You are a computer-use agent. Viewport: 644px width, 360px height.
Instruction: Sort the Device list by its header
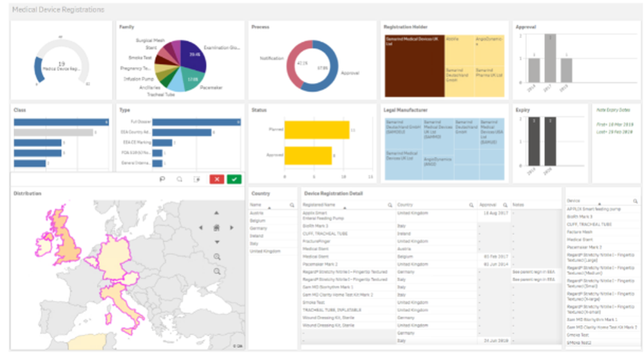tap(573, 201)
